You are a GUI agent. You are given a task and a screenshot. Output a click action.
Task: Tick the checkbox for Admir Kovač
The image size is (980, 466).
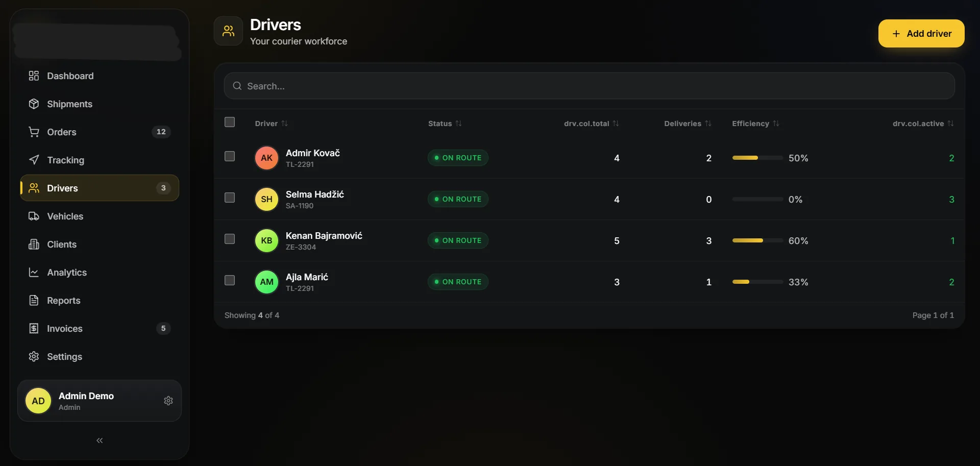click(x=230, y=156)
